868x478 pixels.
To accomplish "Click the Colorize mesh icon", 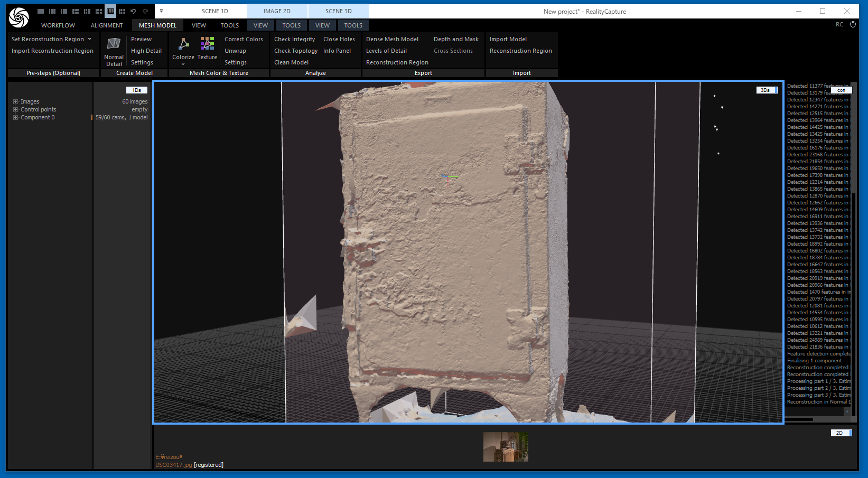I will pyautogui.click(x=183, y=44).
